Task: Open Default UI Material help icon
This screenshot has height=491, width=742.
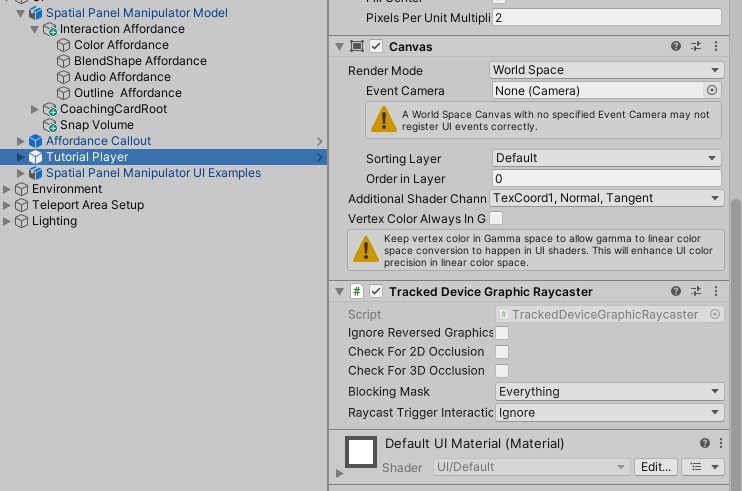Action: pyautogui.click(x=705, y=443)
